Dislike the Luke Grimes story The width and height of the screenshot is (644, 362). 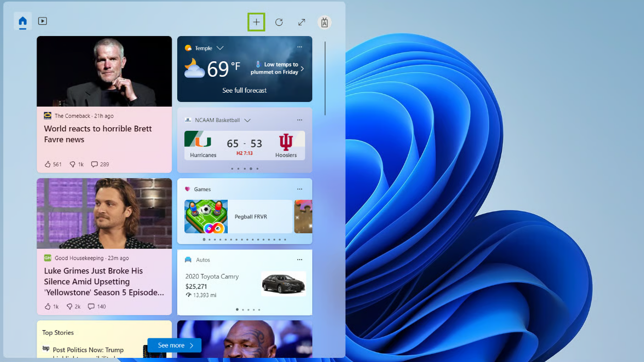[x=74, y=306]
